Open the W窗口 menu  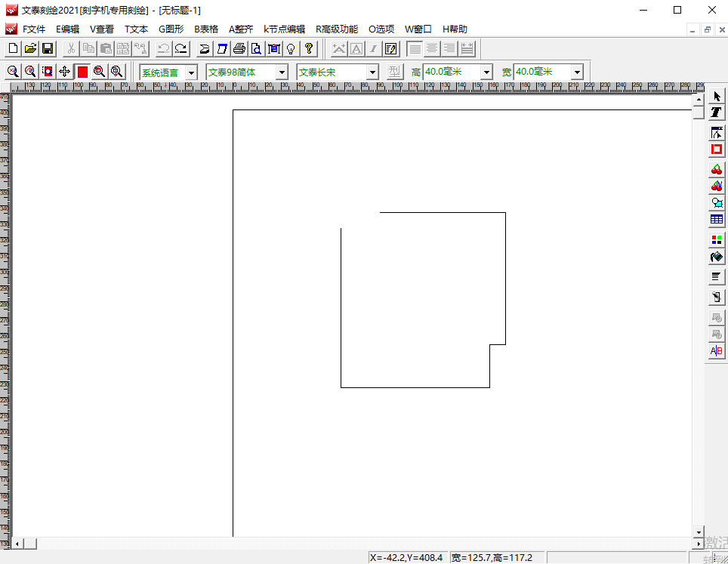click(418, 29)
